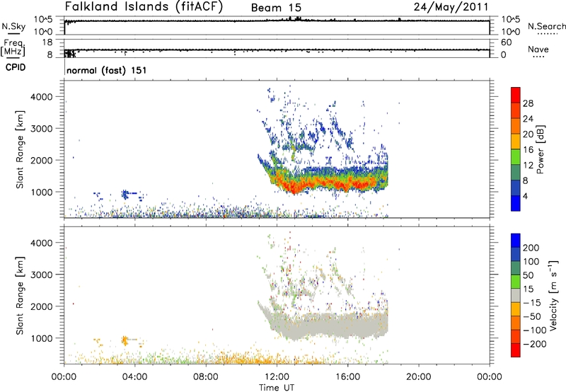Click the '4' power scale value
Image resolution: width=566 pixels, height=392 pixels.
pyautogui.click(x=526, y=196)
